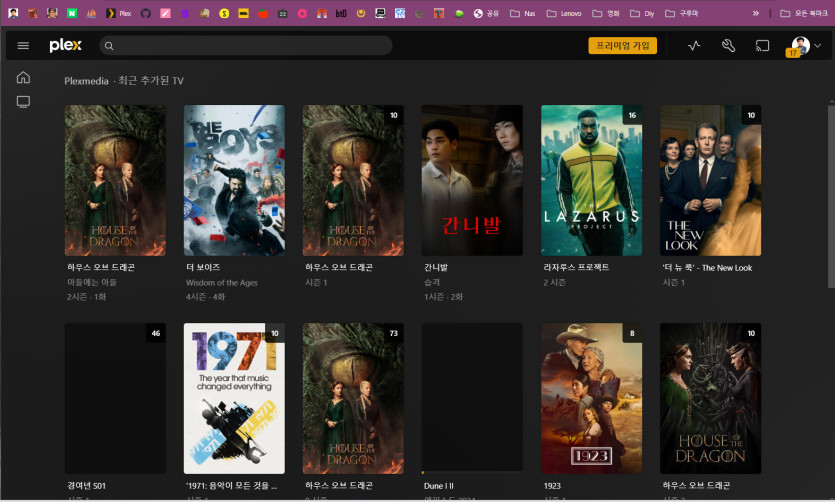
Task: Open the Plex bookmark
Action: pyautogui.click(x=118, y=13)
